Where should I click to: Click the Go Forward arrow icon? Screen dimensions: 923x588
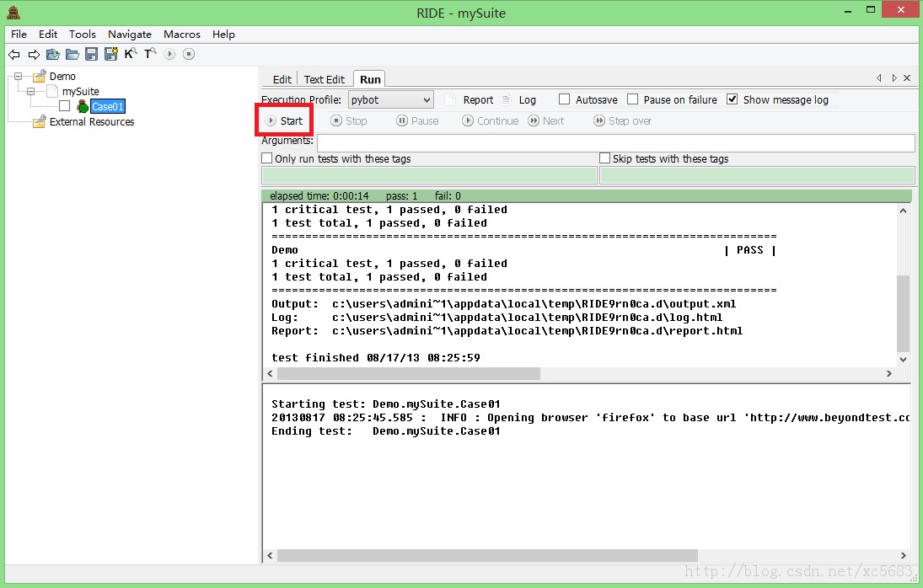pos(34,55)
